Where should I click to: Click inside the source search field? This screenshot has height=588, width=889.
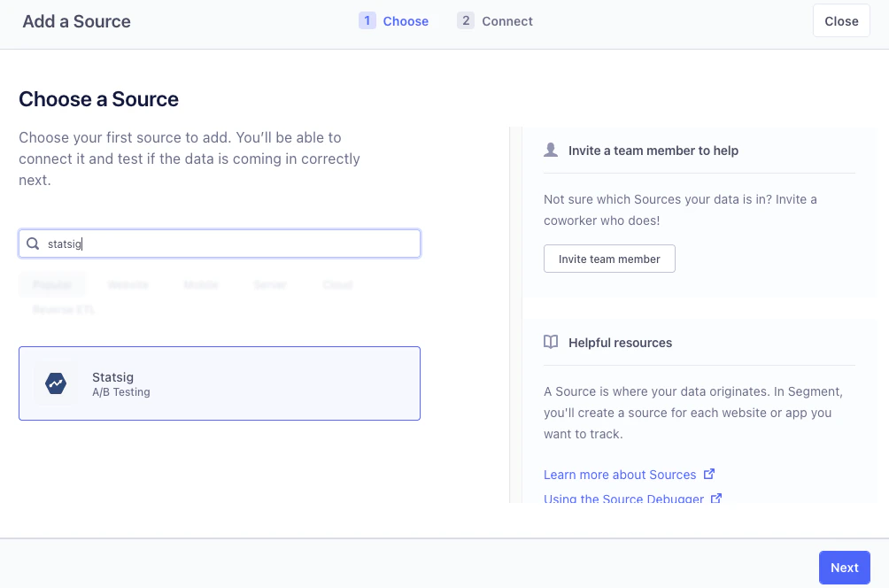tap(219, 244)
